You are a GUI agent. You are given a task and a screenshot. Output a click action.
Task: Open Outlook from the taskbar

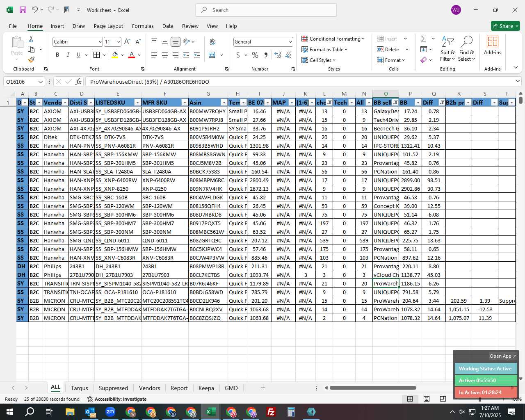click(90, 412)
